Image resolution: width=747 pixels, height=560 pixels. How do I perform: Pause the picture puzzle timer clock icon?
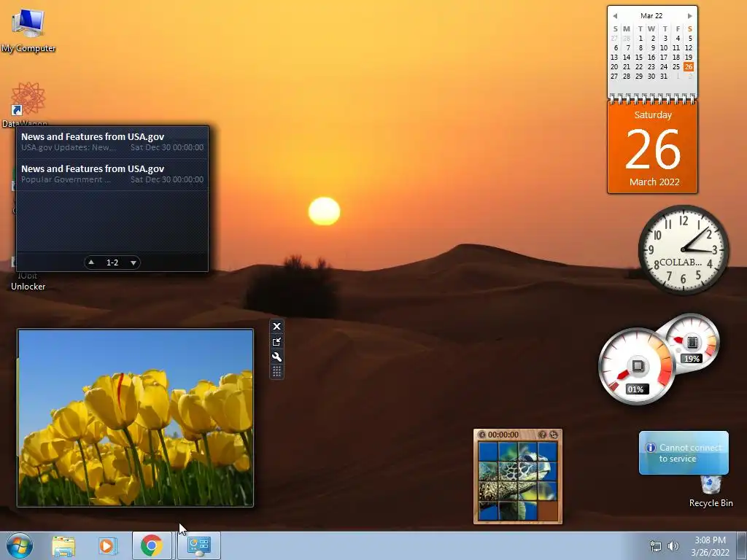(482, 435)
